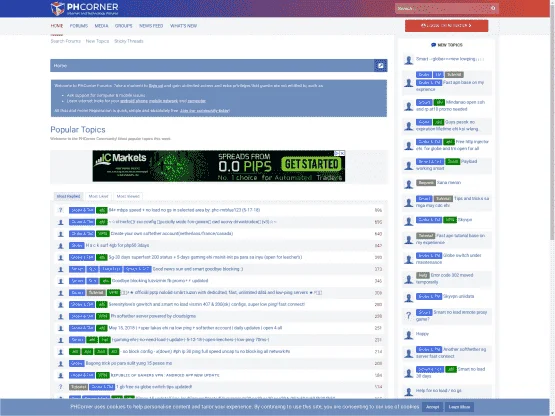Open sidebar topic 'Happy'

(422, 334)
